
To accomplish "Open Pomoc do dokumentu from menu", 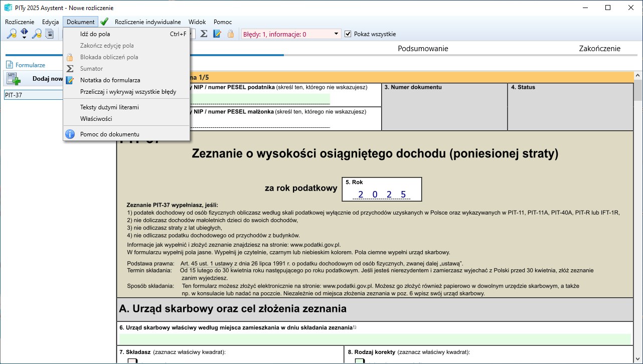I will tap(109, 134).
